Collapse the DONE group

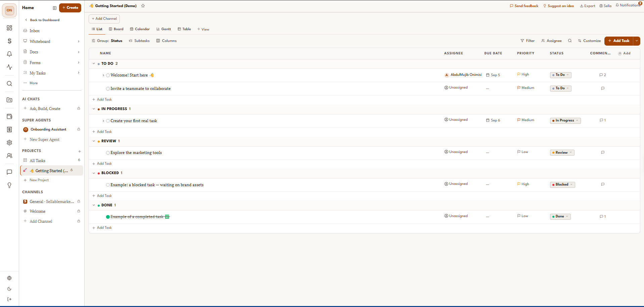tap(94, 205)
